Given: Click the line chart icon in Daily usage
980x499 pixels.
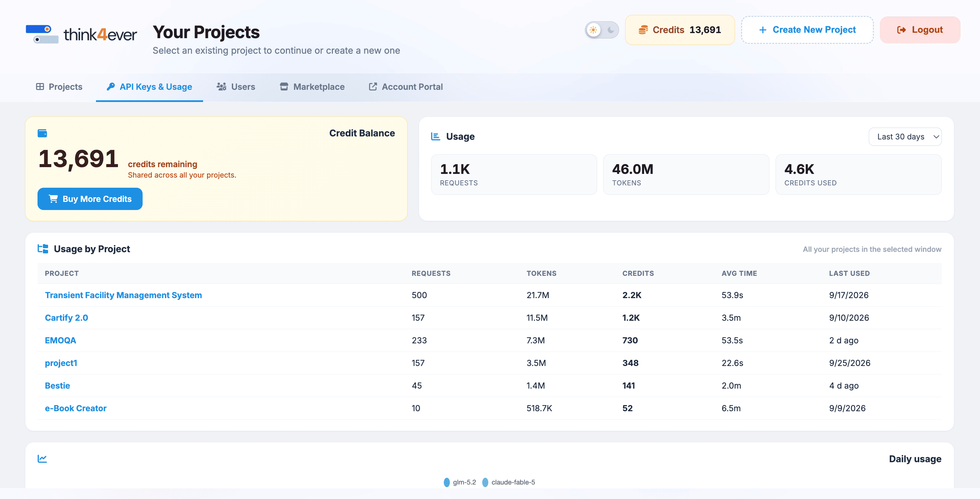Looking at the screenshot, I should 42,459.
